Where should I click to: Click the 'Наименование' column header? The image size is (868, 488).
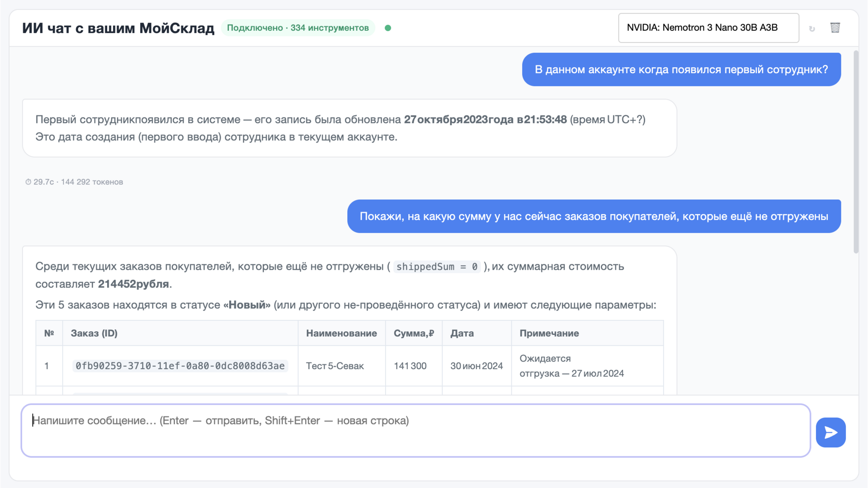(x=341, y=333)
